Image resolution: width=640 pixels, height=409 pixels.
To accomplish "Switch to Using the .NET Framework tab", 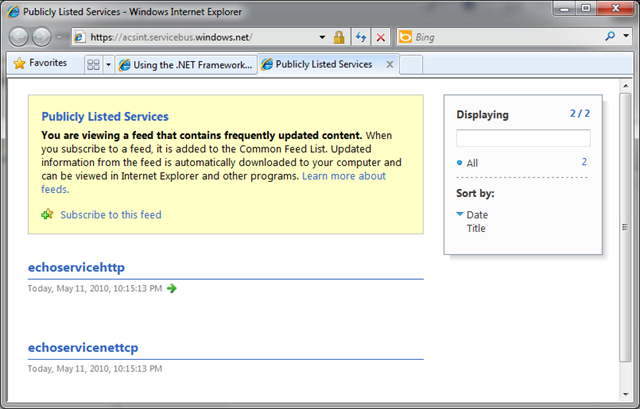I will [x=184, y=64].
